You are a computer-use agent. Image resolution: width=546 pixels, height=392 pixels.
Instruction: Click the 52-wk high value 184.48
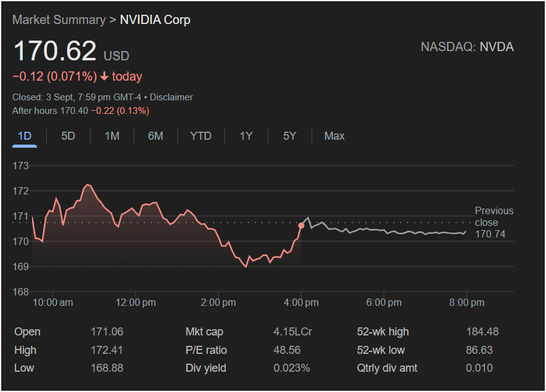pos(482,332)
